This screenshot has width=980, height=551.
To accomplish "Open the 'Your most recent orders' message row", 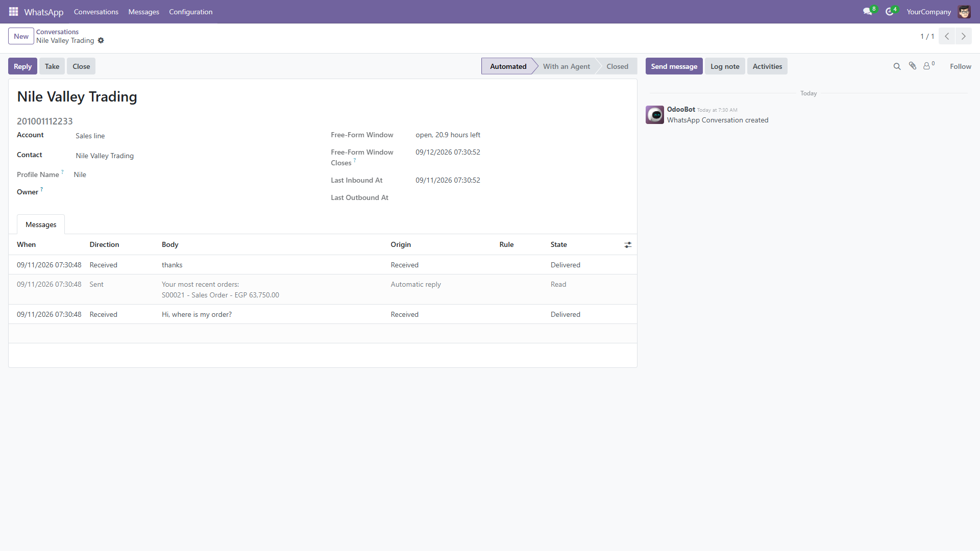I will point(323,289).
